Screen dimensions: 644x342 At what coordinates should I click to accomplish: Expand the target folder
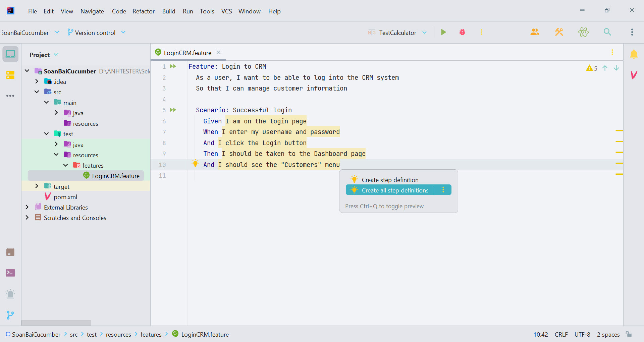(37, 186)
